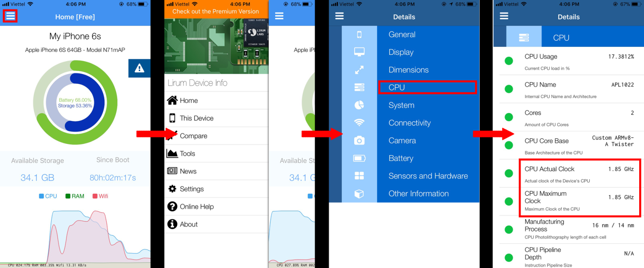The width and height of the screenshot is (644, 268).
Task: Tap the My iPhone 6s title
Action: [75, 36]
